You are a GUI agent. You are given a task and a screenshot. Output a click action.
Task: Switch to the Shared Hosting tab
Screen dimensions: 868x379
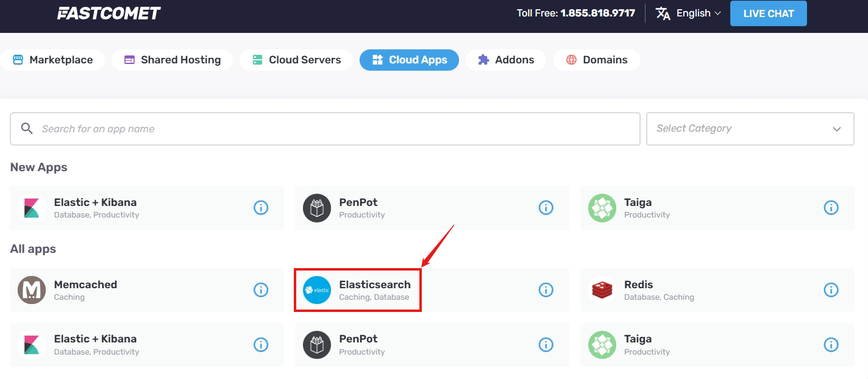[x=172, y=60]
